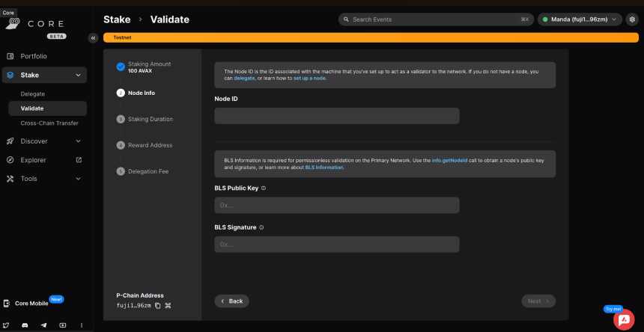
Task: Click the Explorer external link icon
Action: (79, 160)
